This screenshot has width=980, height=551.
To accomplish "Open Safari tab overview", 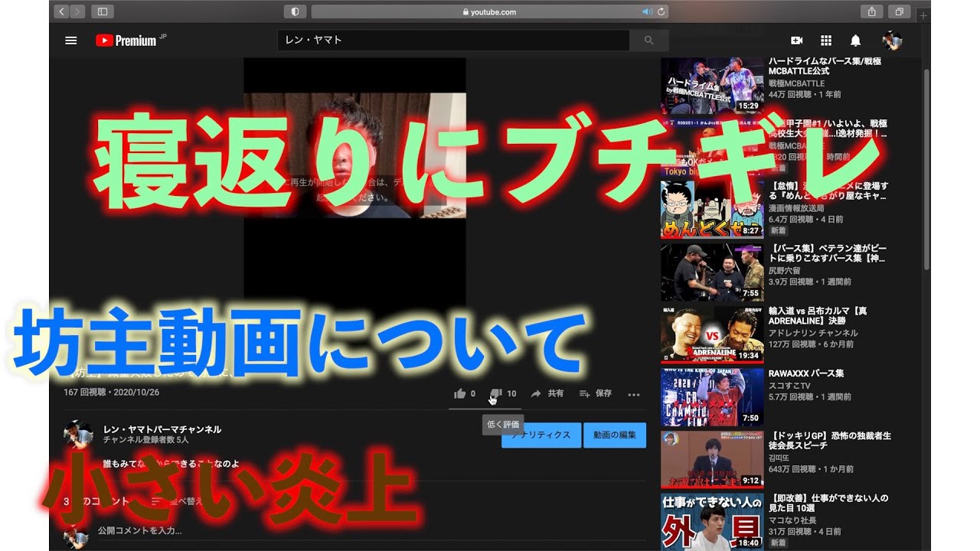I will pos(898,11).
